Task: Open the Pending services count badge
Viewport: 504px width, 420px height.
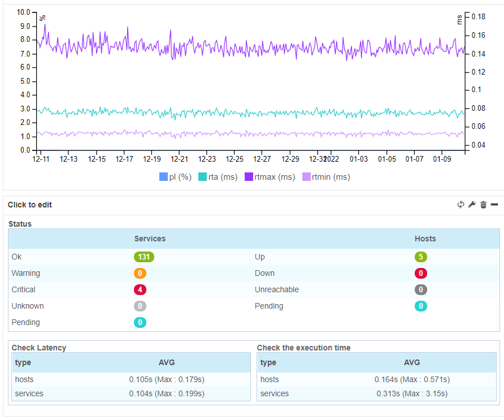Action: 140,323
